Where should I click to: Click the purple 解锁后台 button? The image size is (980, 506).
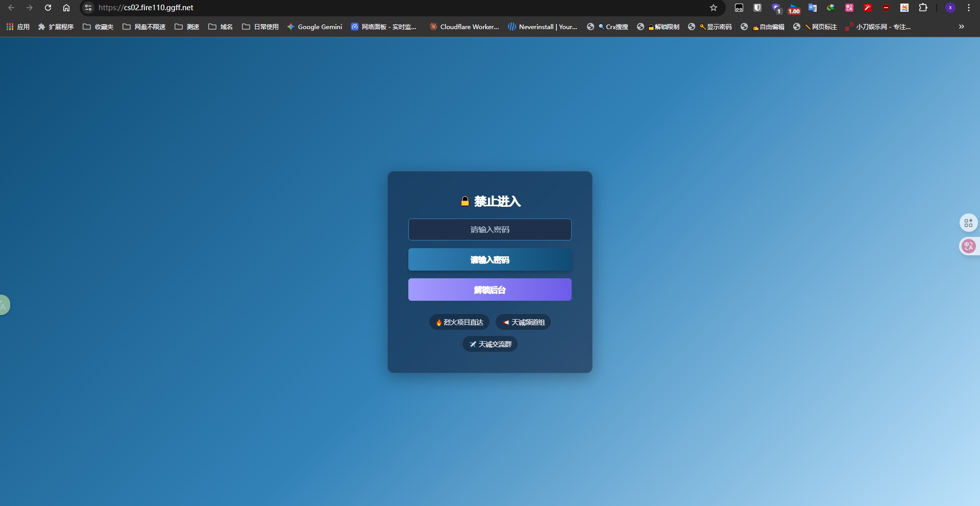489,290
